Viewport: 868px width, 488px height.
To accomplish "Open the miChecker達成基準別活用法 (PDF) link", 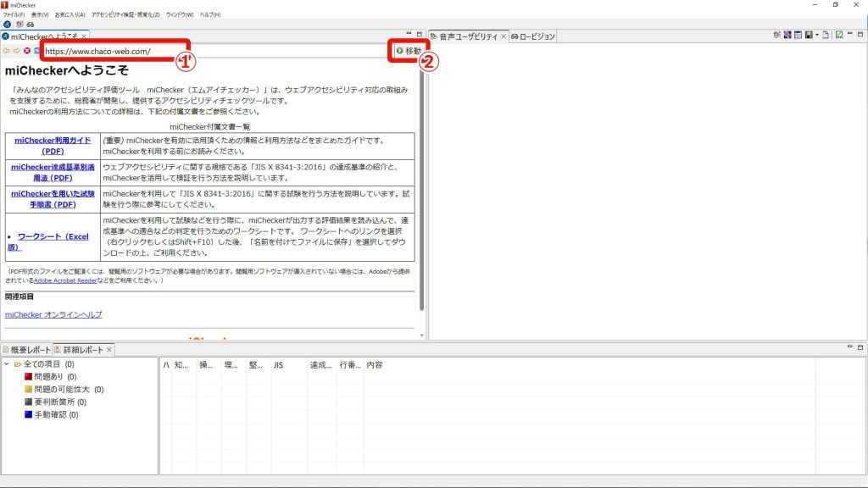I will coord(53,172).
